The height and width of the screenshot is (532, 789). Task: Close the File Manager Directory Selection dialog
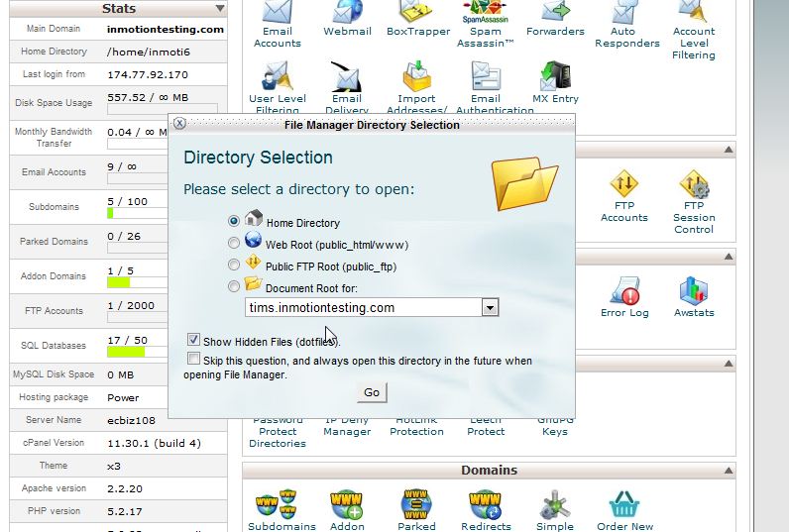pyautogui.click(x=179, y=124)
